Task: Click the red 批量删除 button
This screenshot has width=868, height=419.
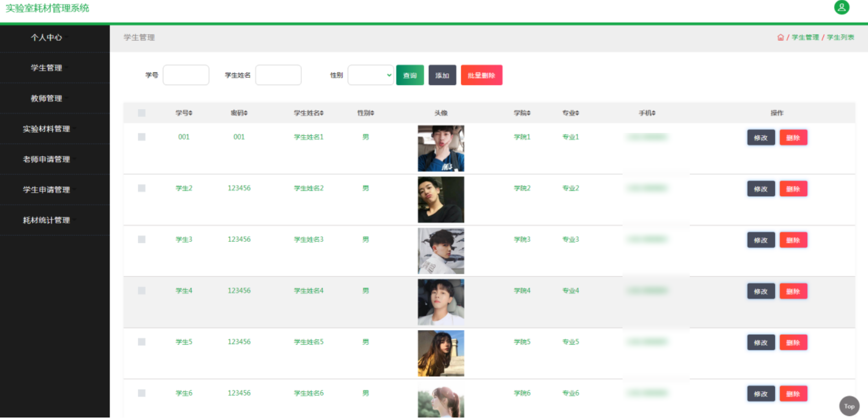Action: (x=481, y=75)
